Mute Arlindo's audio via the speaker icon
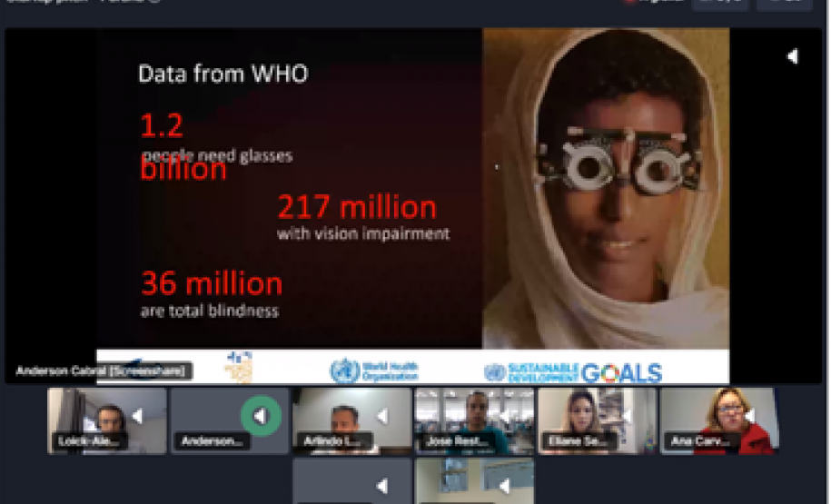The height and width of the screenshot is (504, 831). coord(382,416)
